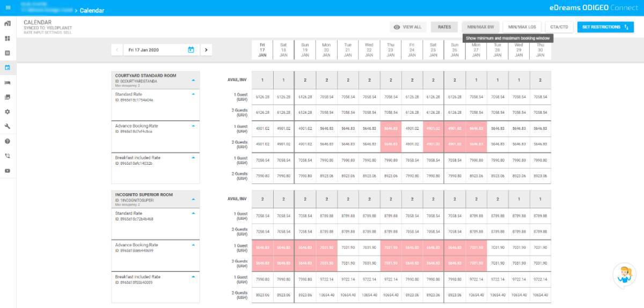Select the Tue 21 Jan column header

click(348, 50)
